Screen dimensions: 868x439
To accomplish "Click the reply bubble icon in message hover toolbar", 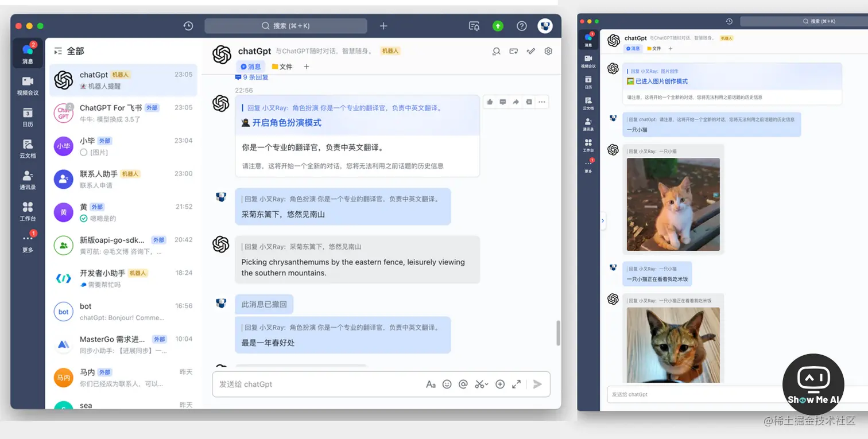I will (503, 102).
